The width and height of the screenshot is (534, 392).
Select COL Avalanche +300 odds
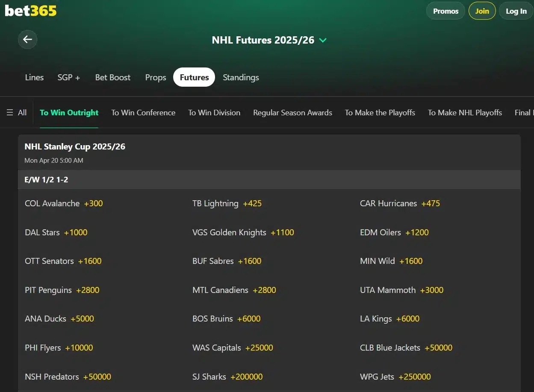[x=64, y=203]
